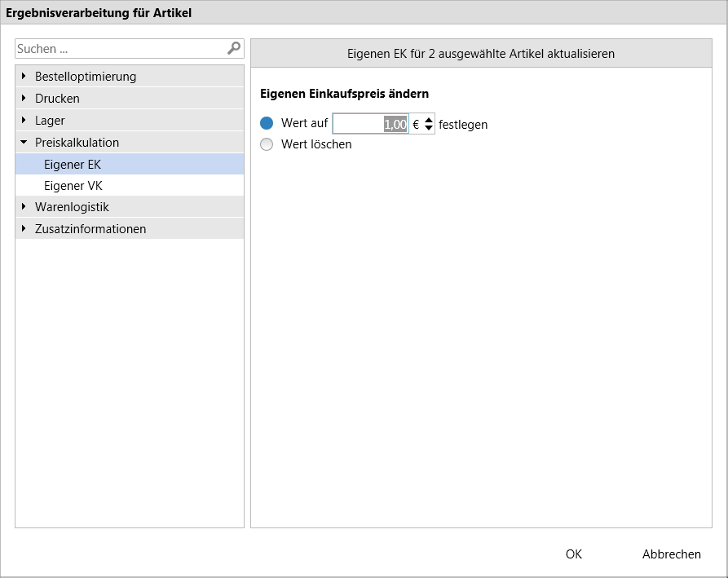This screenshot has height=578, width=728.
Task: Click the Warenlogistik category label
Action: [72, 206]
